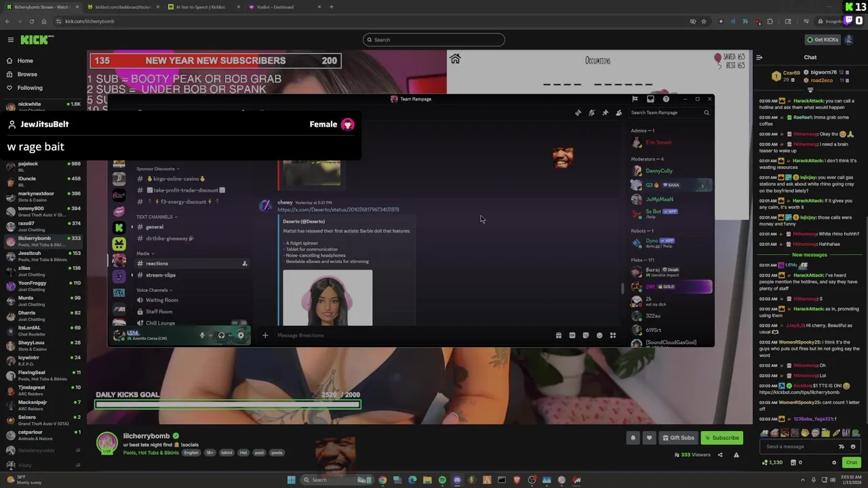
Task: Open Following in Kick sidebar
Action: pos(30,88)
